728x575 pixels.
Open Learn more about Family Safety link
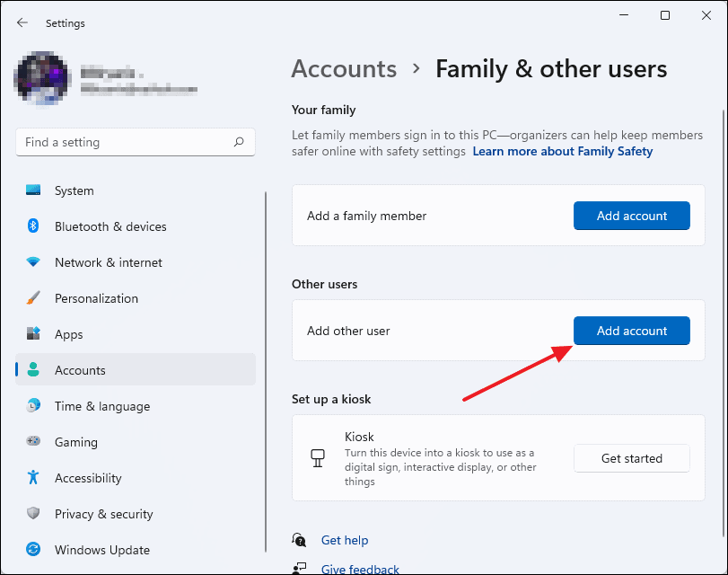coord(562,151)
